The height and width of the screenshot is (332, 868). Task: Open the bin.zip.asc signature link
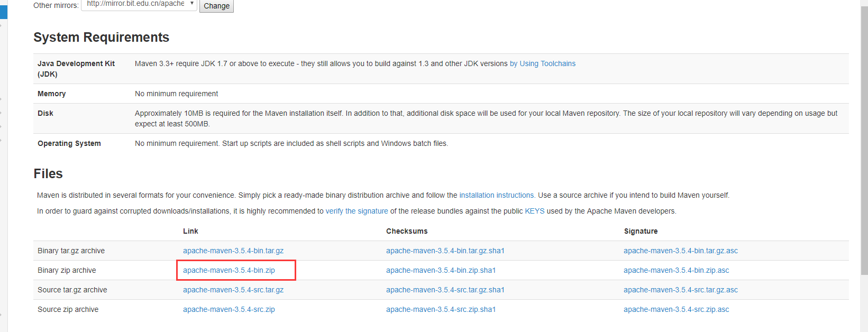676,270
